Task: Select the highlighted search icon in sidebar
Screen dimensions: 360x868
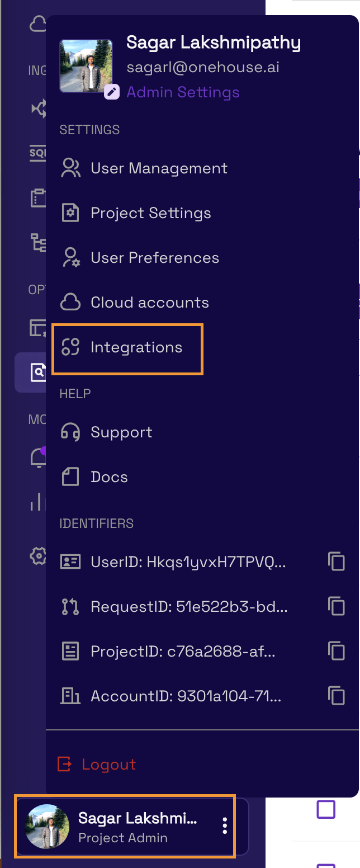Action: (x=37, y=372)
